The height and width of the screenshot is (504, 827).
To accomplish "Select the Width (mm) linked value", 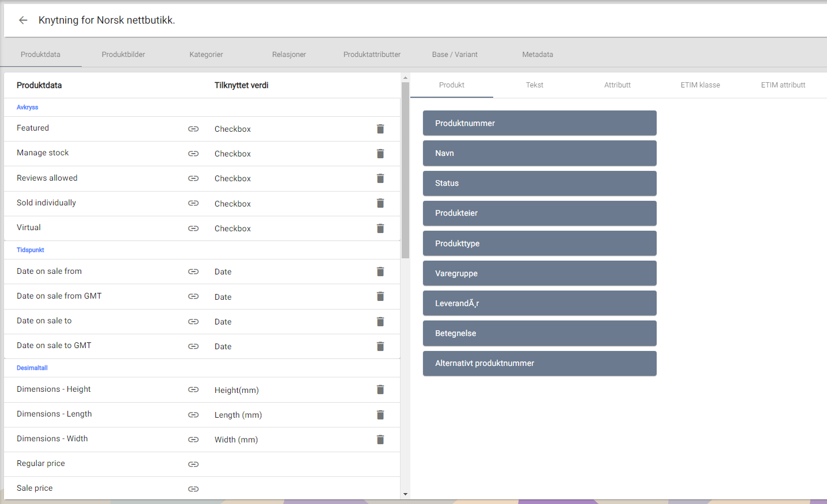I will click(236, 440).
